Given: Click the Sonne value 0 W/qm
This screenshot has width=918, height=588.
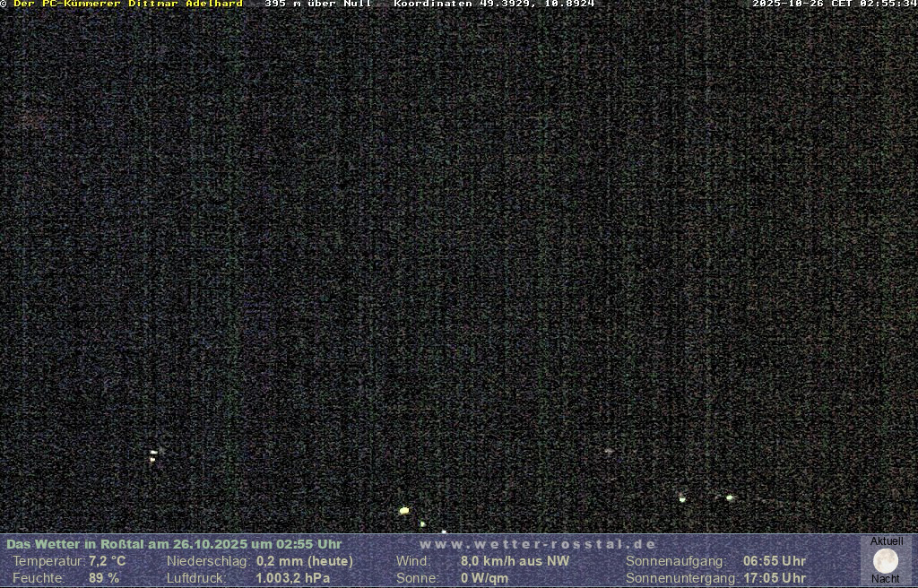Looking at the screenshot, I should coord(484,578).
